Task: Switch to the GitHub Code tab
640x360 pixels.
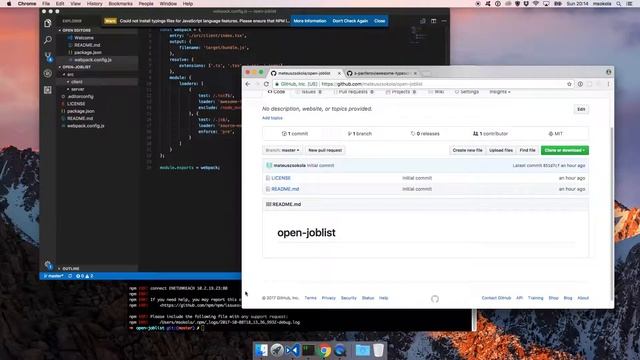Action: coord(276,92)
